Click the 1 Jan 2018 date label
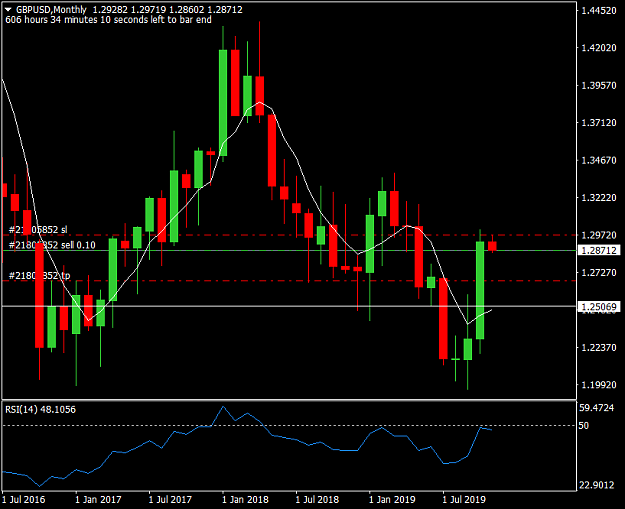This screenshot has width=625, height=509. (245, 499)
